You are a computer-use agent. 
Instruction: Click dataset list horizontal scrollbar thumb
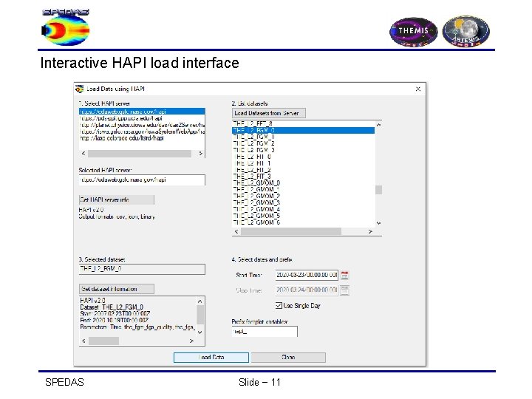(x=291, y=231)
